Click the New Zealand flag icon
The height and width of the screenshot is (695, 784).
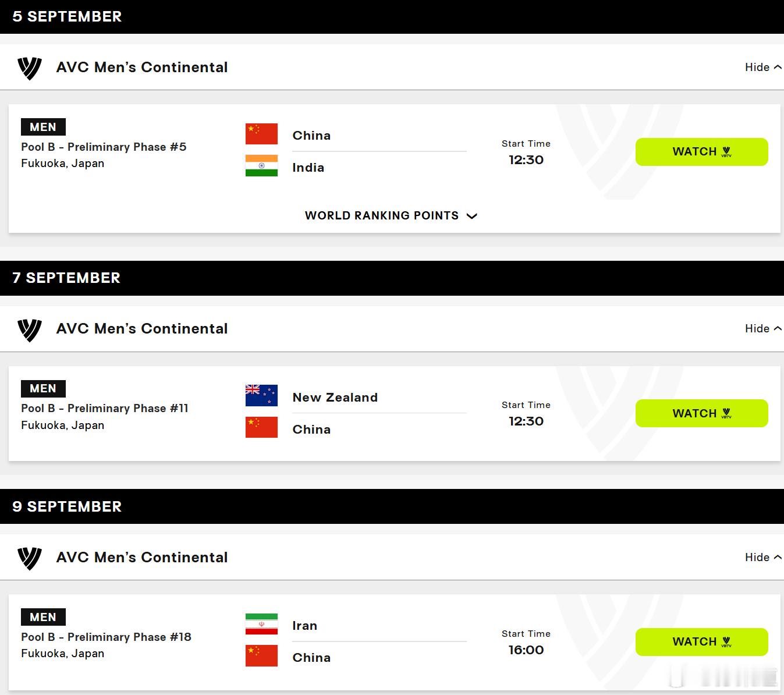tap(261, 396)
